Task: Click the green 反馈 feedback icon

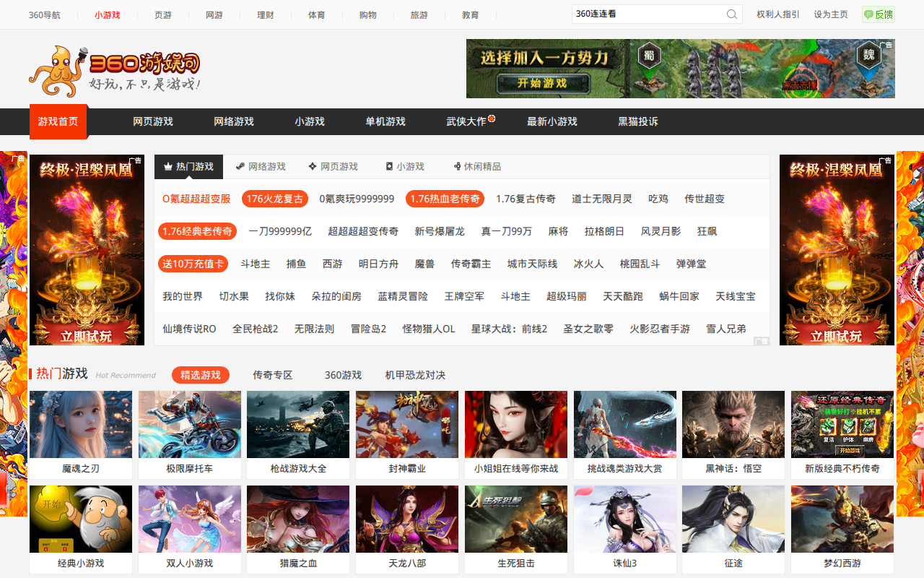Action: [878, 14]
